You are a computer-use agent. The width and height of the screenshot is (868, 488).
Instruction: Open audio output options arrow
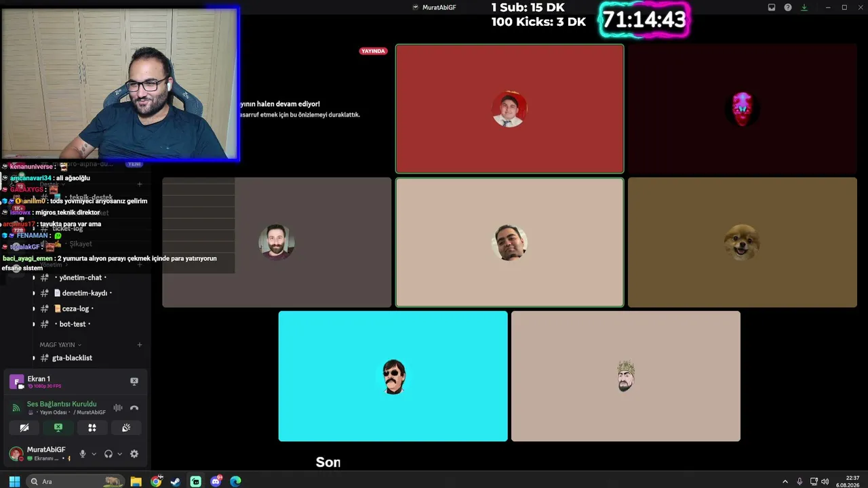coord(119,454)
